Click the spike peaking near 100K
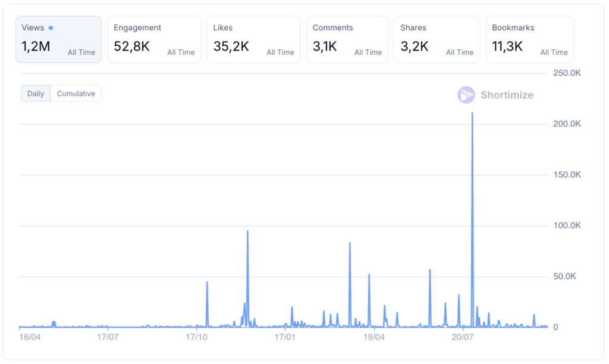The height and width of the screenshot is (364, 609). [247, 232]
